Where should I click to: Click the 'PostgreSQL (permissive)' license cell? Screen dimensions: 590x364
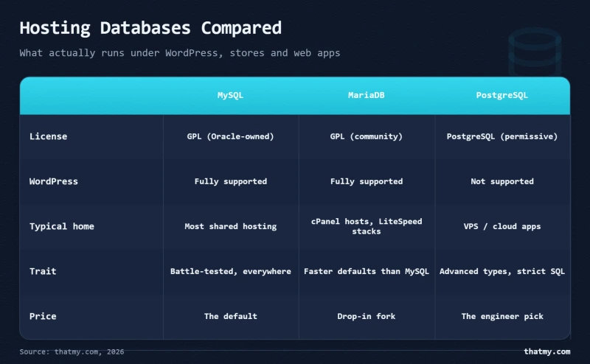(x=502, y=136)
